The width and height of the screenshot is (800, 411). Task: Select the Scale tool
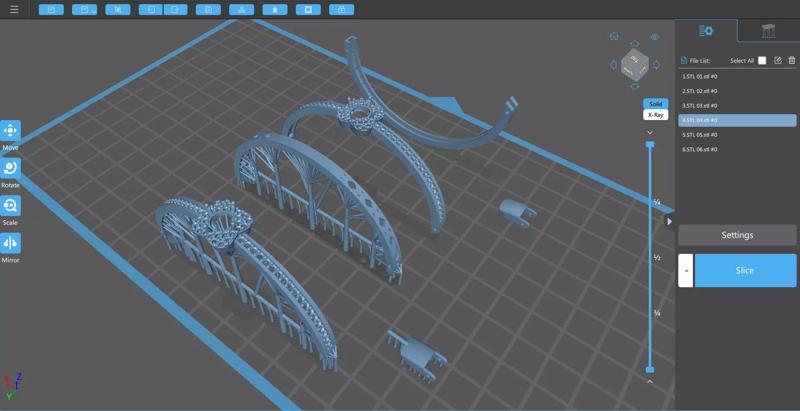(10, 206)
